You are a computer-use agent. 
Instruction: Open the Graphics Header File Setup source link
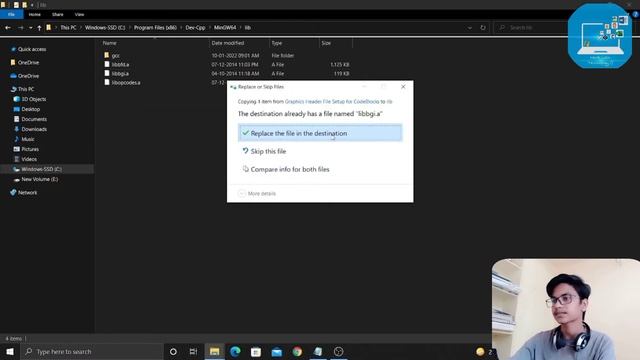coord(332,102)
